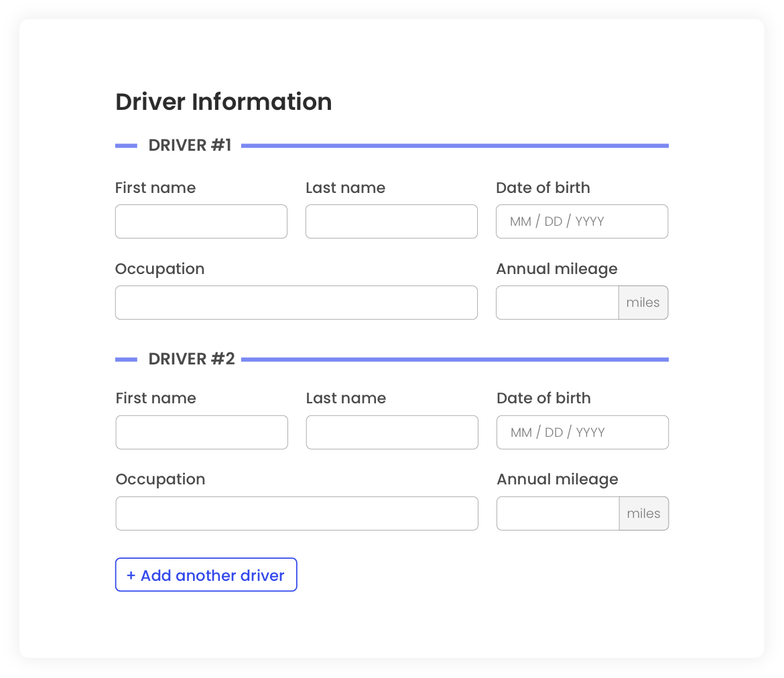Select Driver #2 Date of birth field
The width and height of the screenshot is (784, 678).
(582, 432)
